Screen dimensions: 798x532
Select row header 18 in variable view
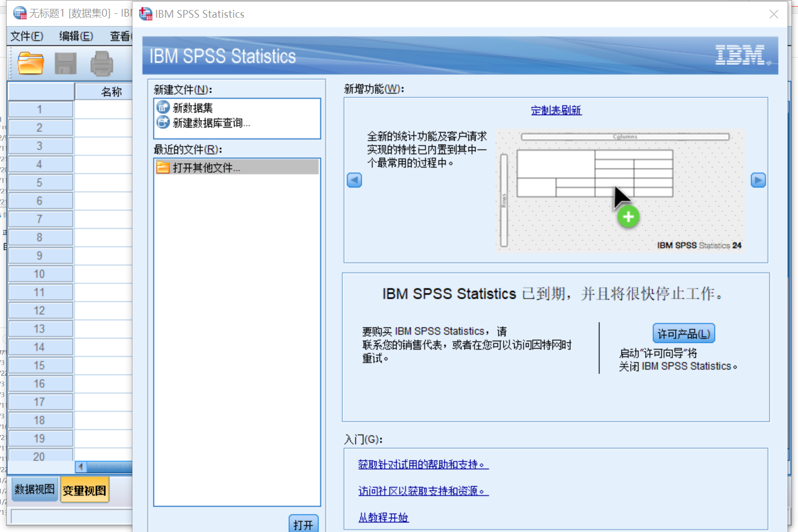pyautogui.click(x=40, y=421)
